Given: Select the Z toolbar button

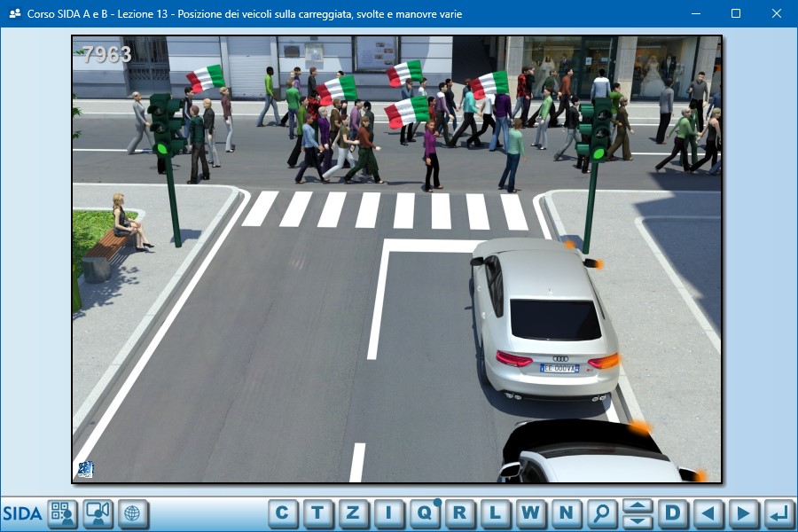Looking at the screenshot, I should tap(353, 512).
